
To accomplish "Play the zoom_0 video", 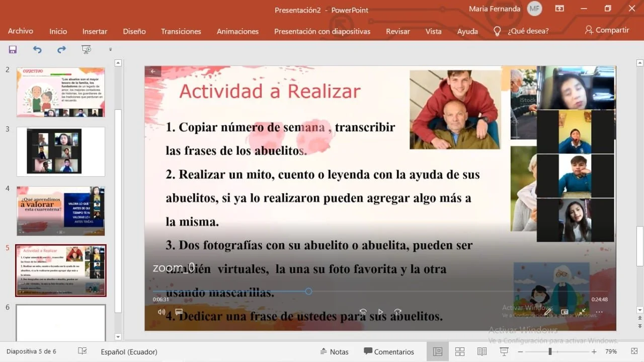I will pos(380,312).
